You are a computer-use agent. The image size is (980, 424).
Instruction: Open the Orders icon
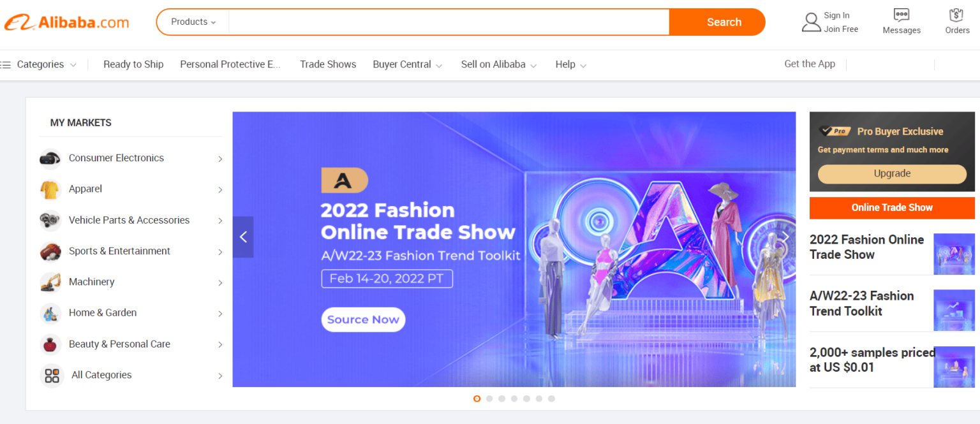point(956,15)
